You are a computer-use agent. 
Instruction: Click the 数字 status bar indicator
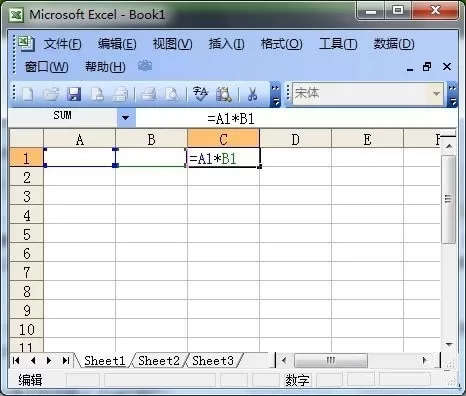pyautogui.click(x=297, y=380)
